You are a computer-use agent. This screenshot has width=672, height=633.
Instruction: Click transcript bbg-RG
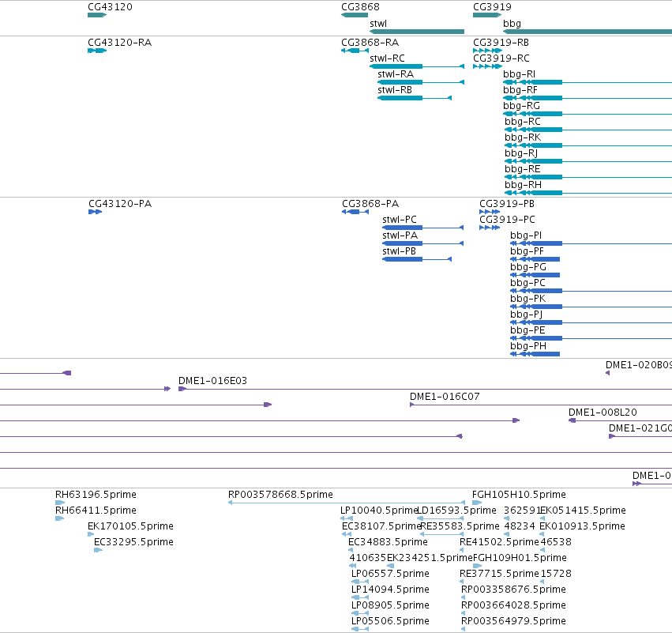[521, 106]
